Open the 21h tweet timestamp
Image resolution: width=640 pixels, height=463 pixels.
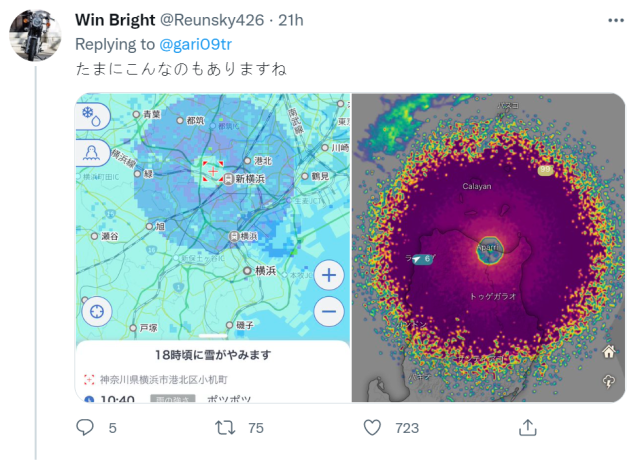291,20
